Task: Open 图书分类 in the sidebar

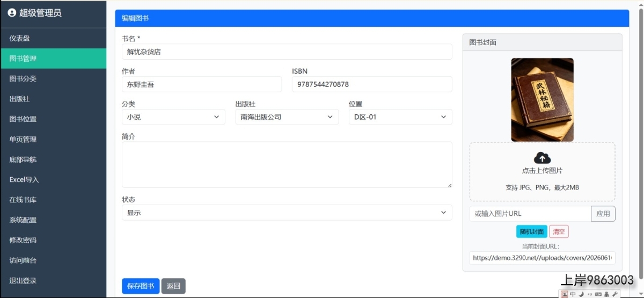Action: click(x=53, y=79)
